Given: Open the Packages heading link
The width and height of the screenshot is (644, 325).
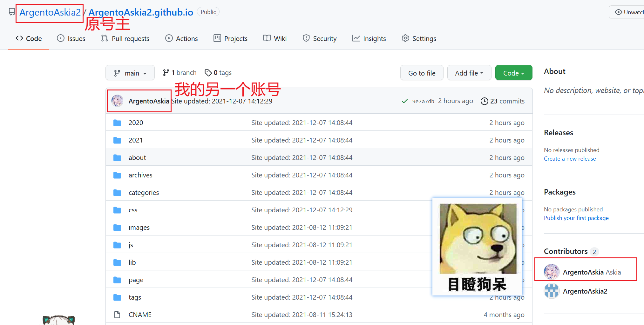Looking at the screenshot, I should (x=559, y=192).
